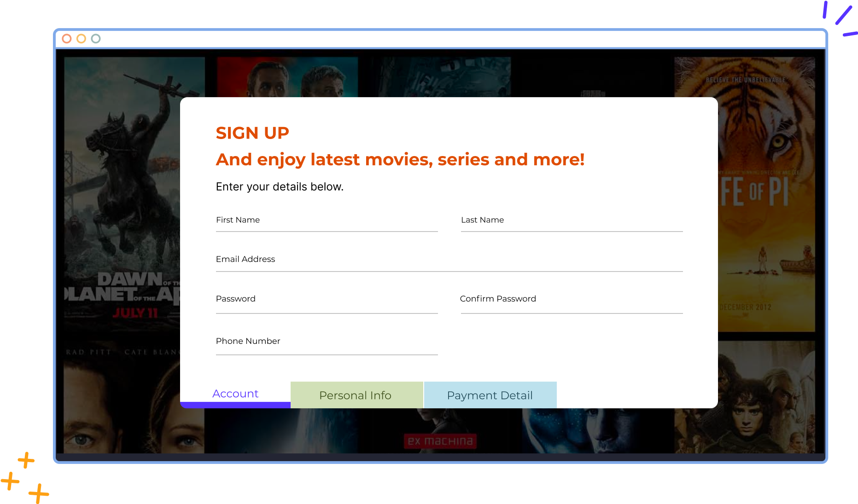Screen dimensions: 858x504
Task: Open the poster with two men on red background
Action: click(x=286, y=76)
